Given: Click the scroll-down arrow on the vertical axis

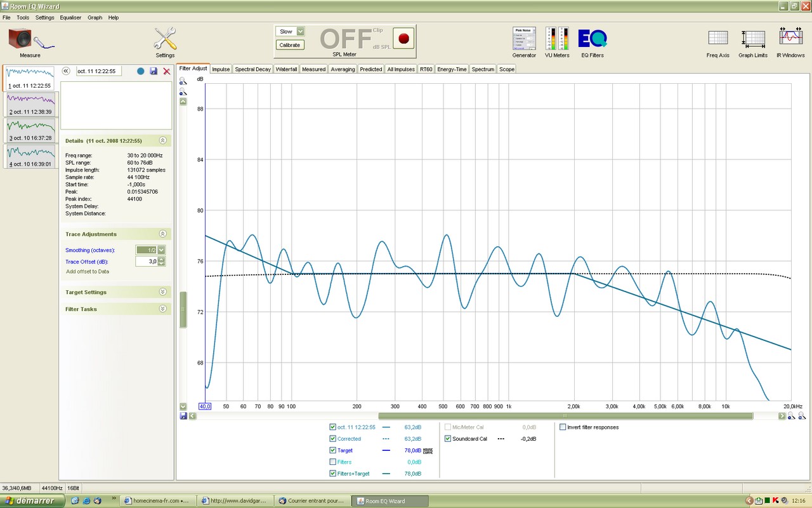Looking at the screenshot, I should point(183,406).
